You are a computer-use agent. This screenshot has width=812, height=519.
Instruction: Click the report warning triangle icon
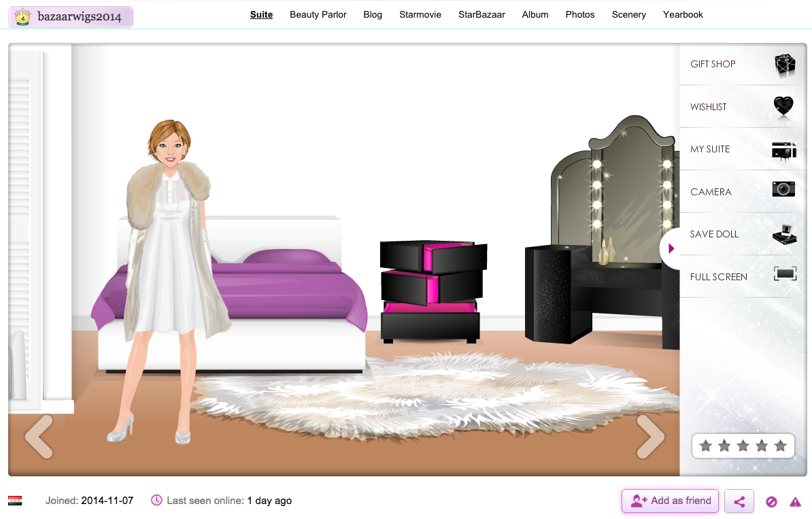(x=795, y=501)
